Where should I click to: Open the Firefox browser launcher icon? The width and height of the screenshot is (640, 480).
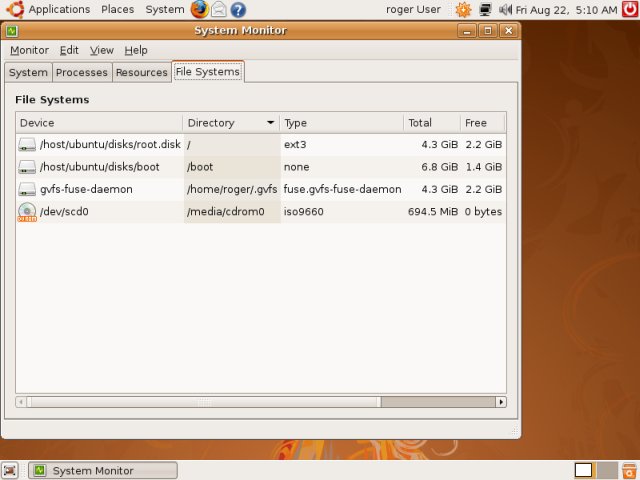point(200,9)
